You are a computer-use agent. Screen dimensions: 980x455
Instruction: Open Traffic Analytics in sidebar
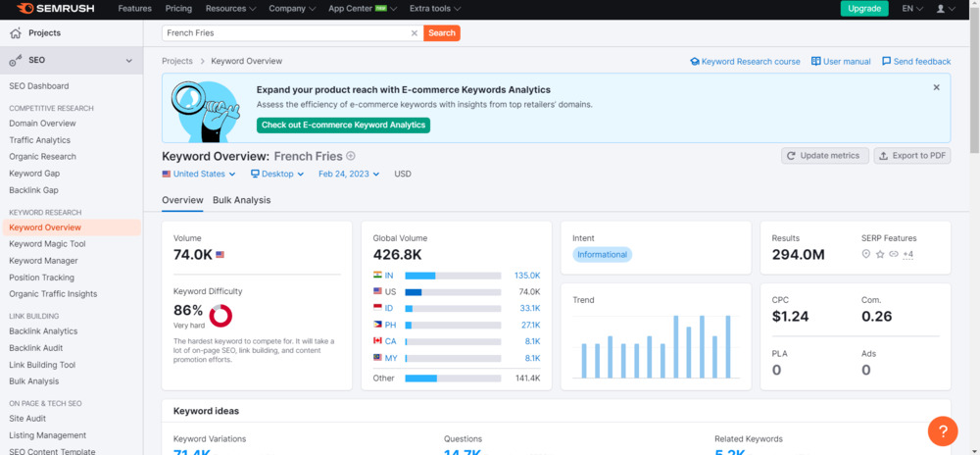(39, 140)
